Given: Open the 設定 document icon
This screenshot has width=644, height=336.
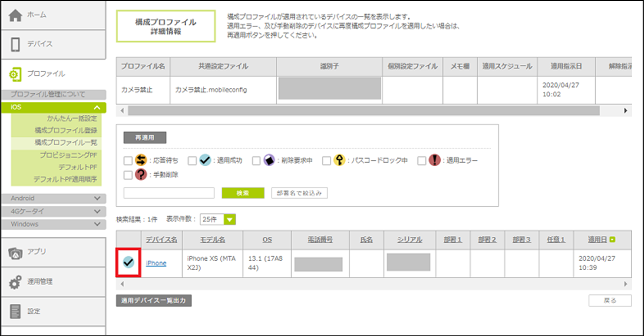Looking at the screenshot, I should [15, 311].
